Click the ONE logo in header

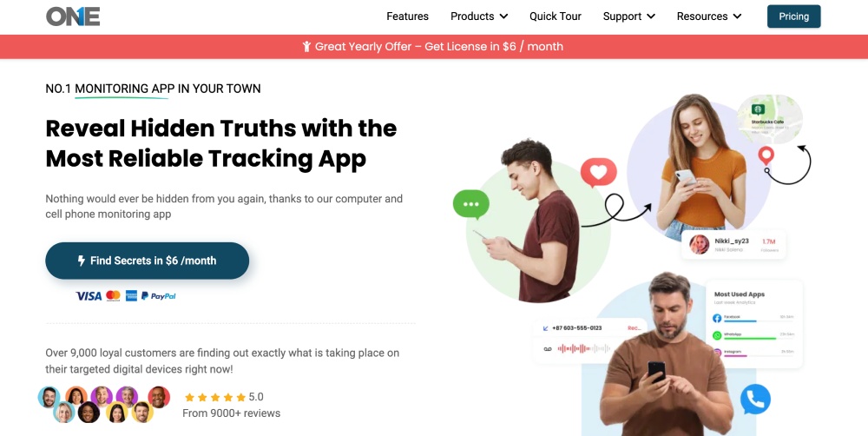pyautogui.click(x=73, y=16)
